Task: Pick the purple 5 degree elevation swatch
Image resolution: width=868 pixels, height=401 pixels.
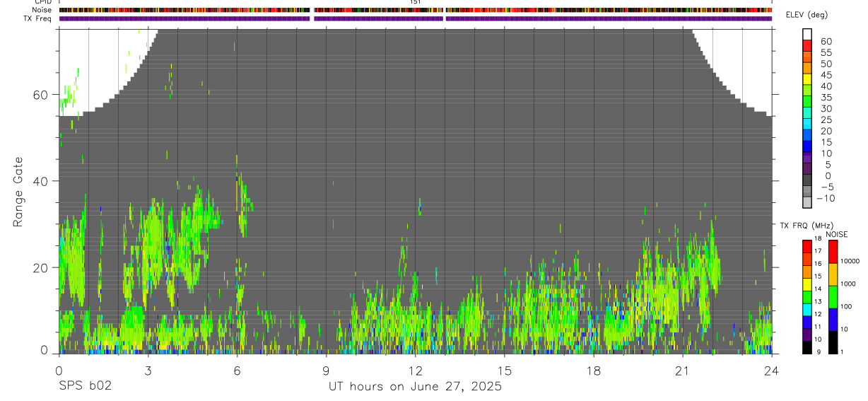Action: click(x=807, y=168)
